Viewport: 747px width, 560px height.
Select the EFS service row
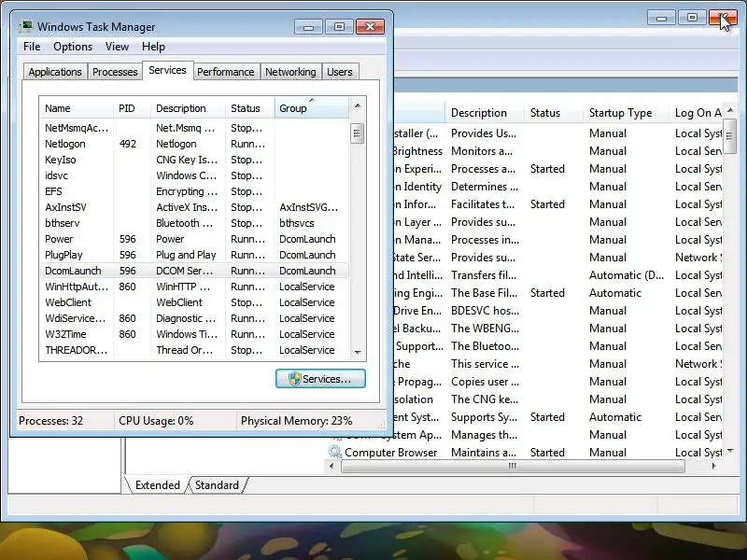click(x=194, y=191)
